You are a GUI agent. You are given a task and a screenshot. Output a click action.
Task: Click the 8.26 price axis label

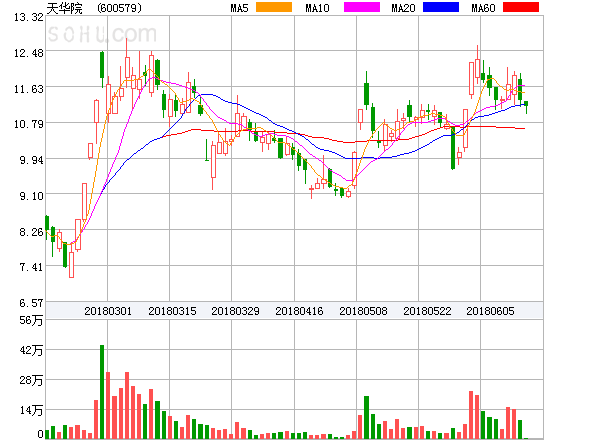point(31,232)
